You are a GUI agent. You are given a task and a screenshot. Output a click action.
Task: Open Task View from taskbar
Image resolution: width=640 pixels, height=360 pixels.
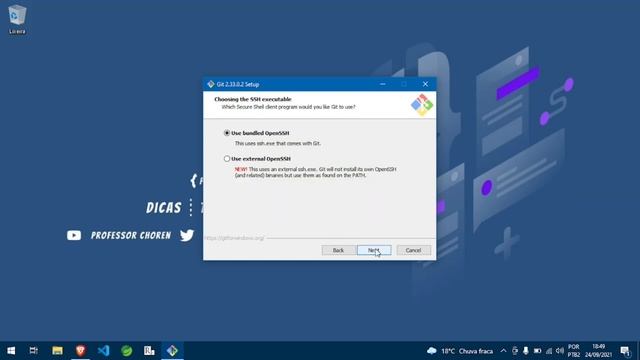34,351
